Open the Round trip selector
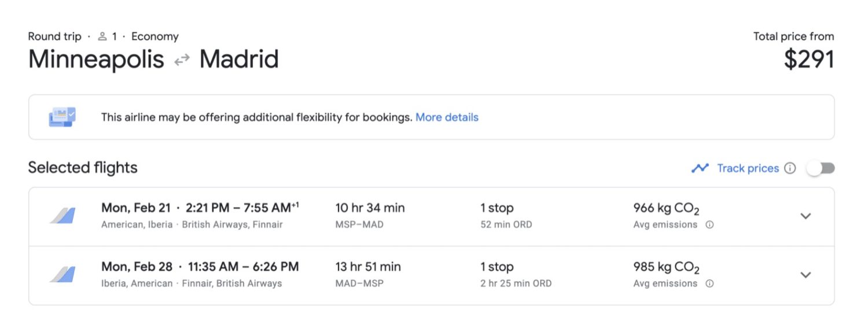The image size is (868, 333). click(x=54, y=36)
